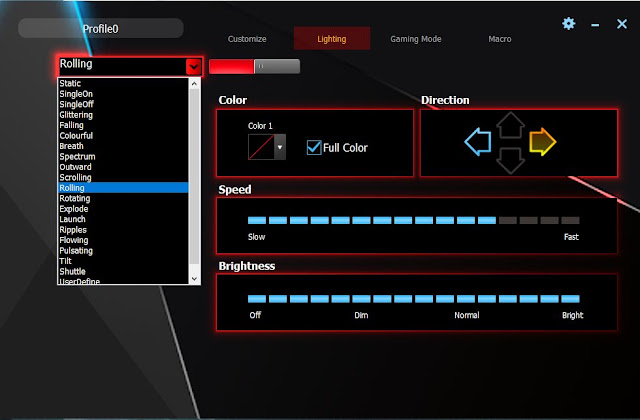
Task: Choose Flowing lighting effect
Action: pyautogui.click(x=123, y=240)
